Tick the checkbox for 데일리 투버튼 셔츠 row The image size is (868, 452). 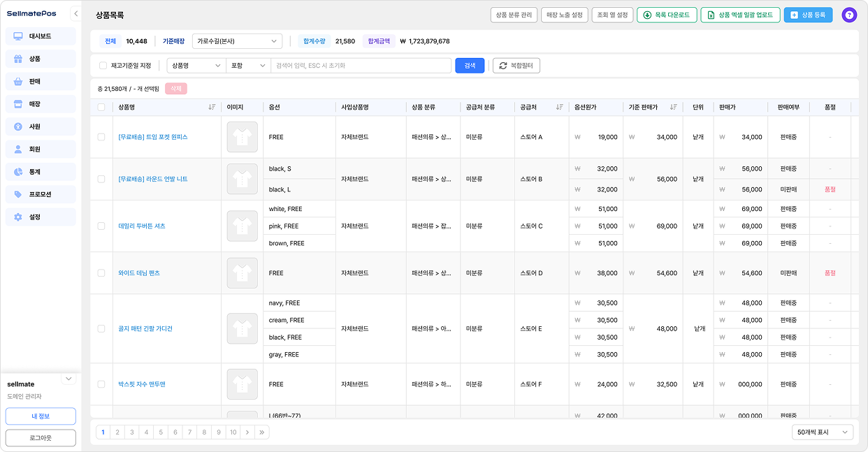click(x=101, y=226)
